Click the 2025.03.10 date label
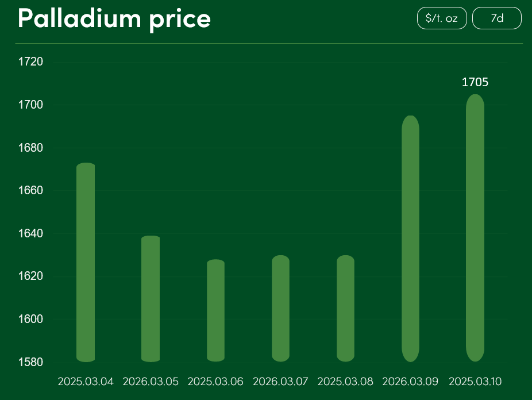Screen dimensions: 532x400 [x=475, y=382]
